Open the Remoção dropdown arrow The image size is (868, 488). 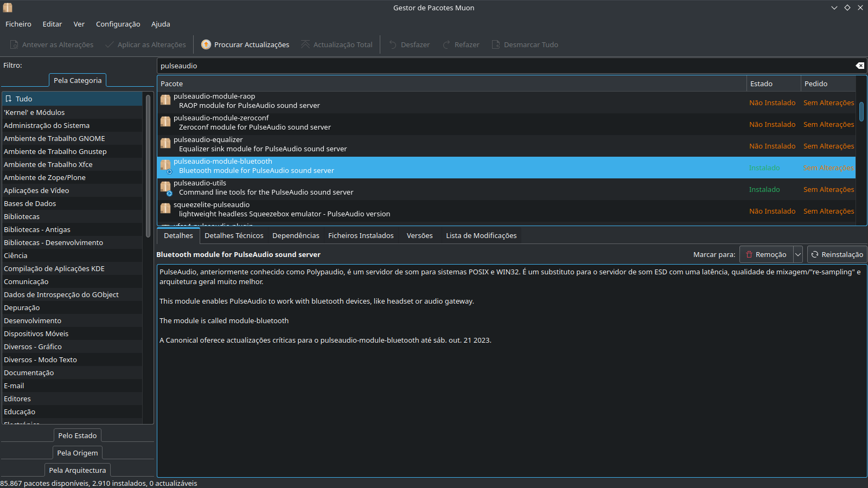(798, 254)
